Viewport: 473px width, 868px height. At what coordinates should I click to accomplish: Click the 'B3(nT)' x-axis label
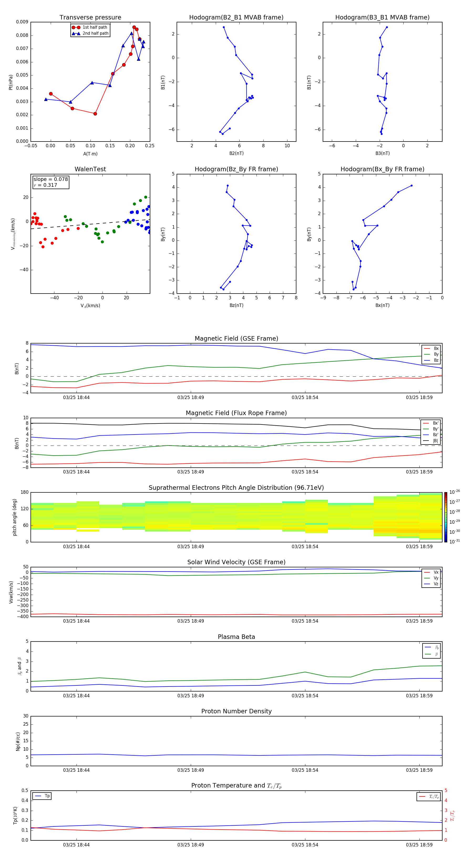point(382,153)
